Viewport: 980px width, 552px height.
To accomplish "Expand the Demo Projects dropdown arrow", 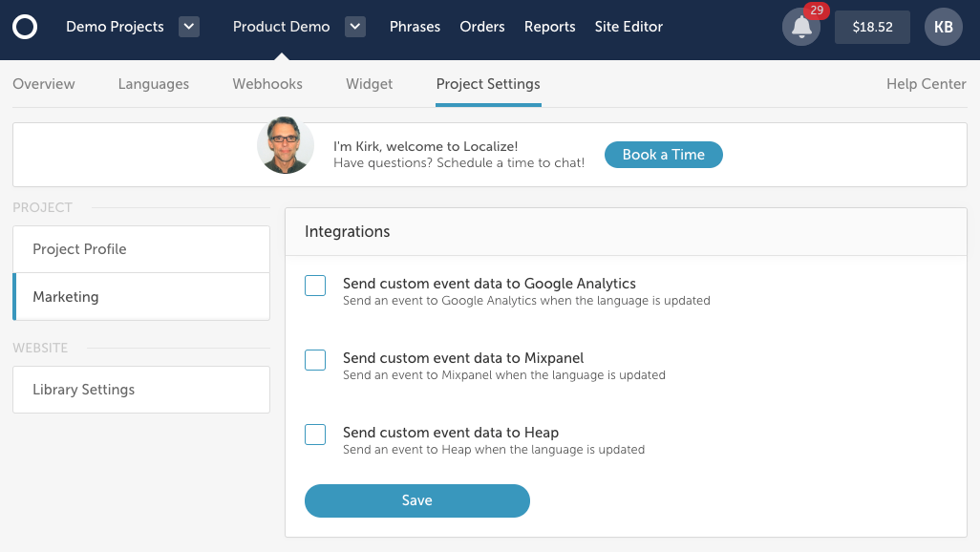I will click(x=189, y=27).
